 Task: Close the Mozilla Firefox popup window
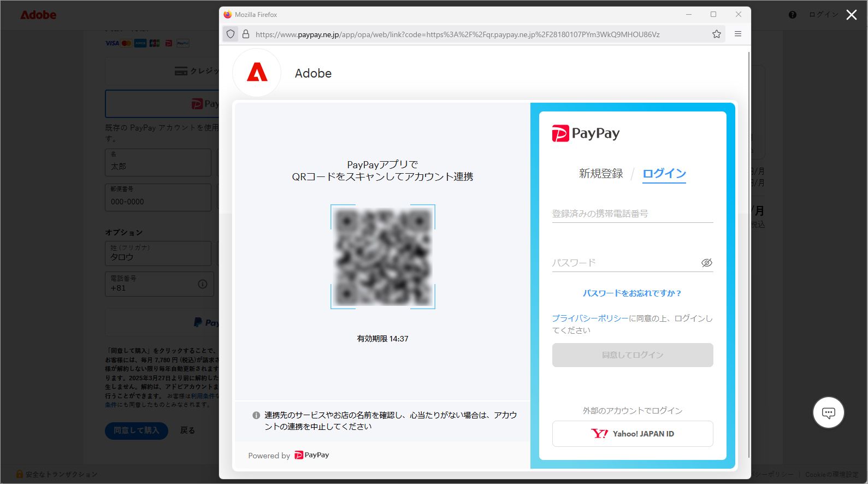click(x=739, y=15)
